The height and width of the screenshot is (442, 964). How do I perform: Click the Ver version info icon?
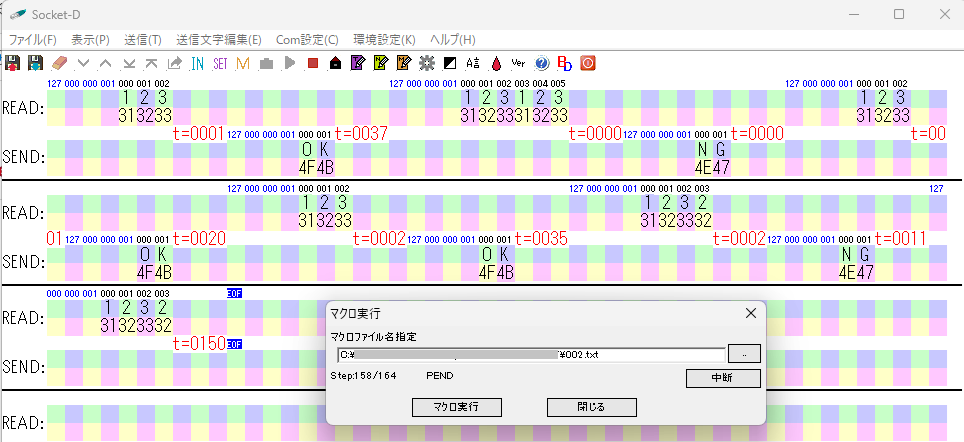[518, 63]
